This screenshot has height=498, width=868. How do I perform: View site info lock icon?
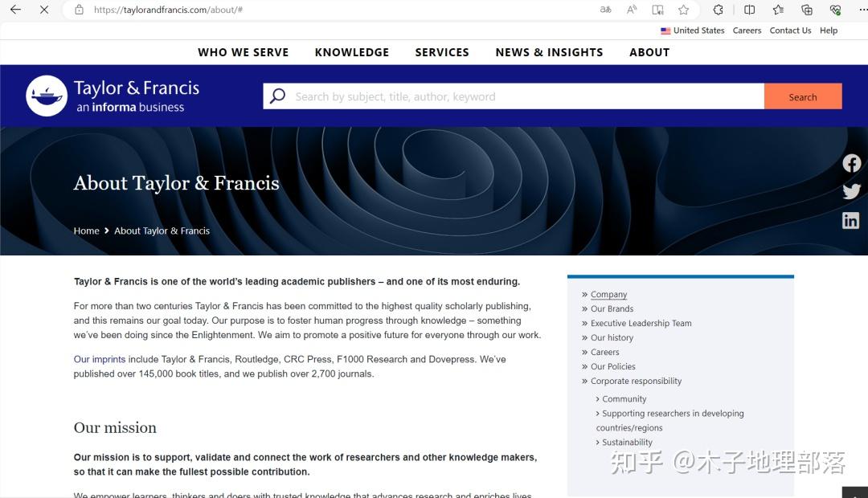tap(79, 10)
